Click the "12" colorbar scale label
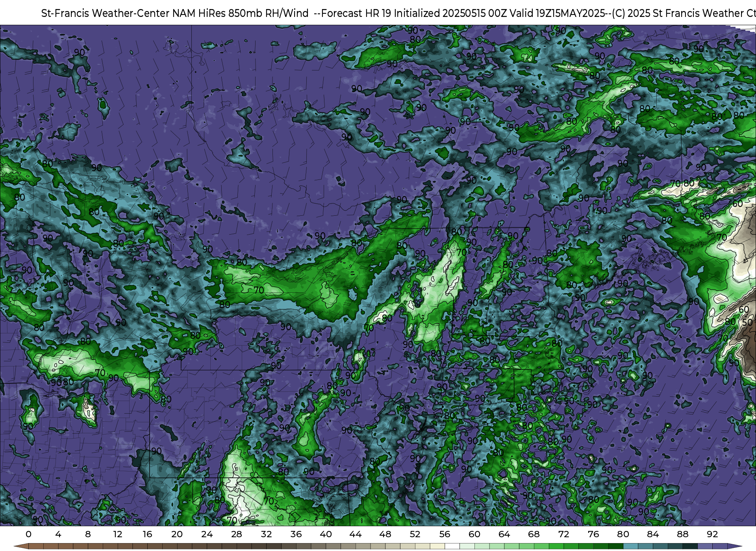Image resolution: width=756 pixels, height=551 pixels. (x=118, y=534)
